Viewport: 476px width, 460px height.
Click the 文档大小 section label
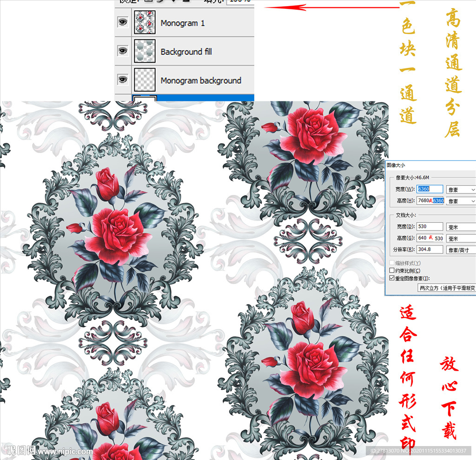(406, 215)
